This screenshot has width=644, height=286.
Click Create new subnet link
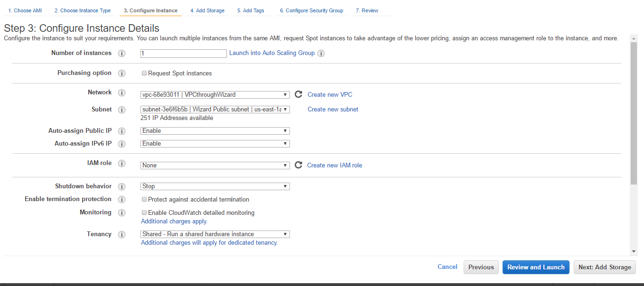tap(333, 109)
